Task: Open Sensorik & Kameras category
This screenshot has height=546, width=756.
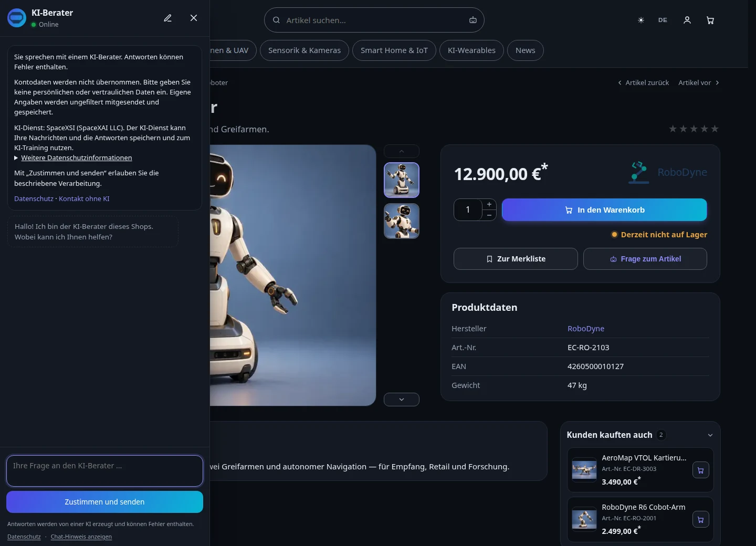Action: 304,50
